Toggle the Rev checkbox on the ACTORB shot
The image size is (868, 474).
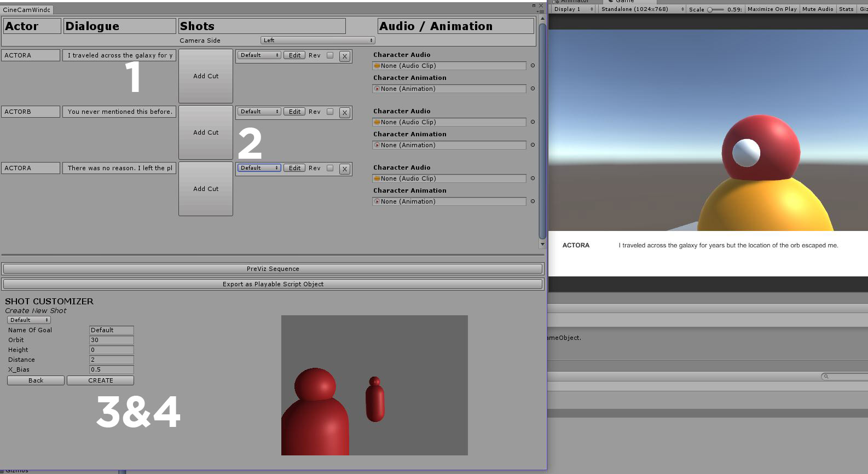(330, 112)
